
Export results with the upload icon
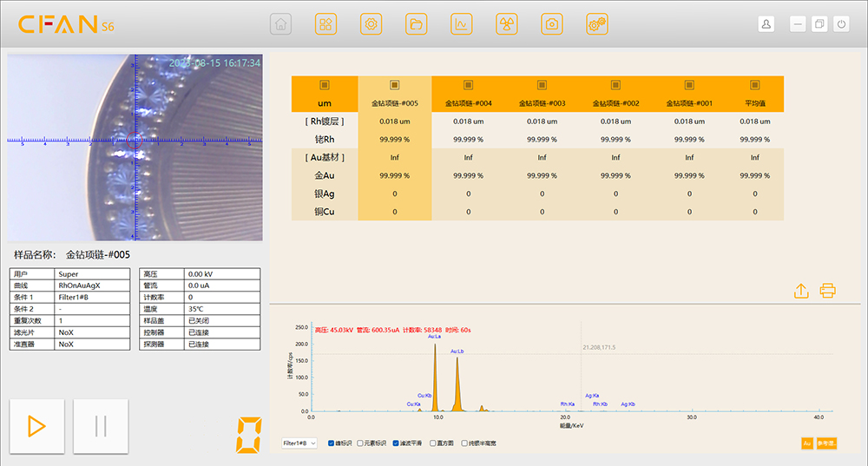pos(801,291)
